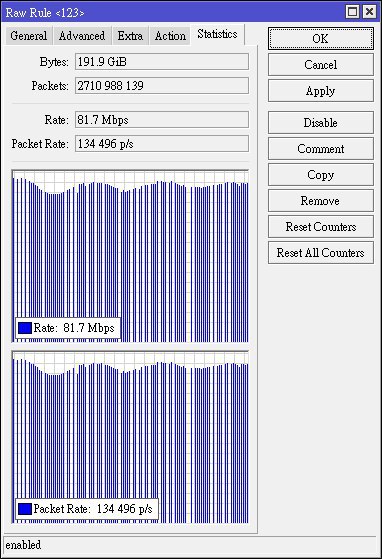Click the blue Rate legend color swatch
Viewport: 382px width, 559px height.
coord(25,328)
